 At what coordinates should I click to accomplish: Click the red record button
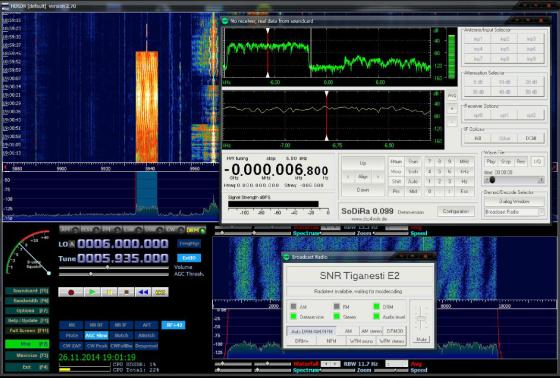click(71, 292)
